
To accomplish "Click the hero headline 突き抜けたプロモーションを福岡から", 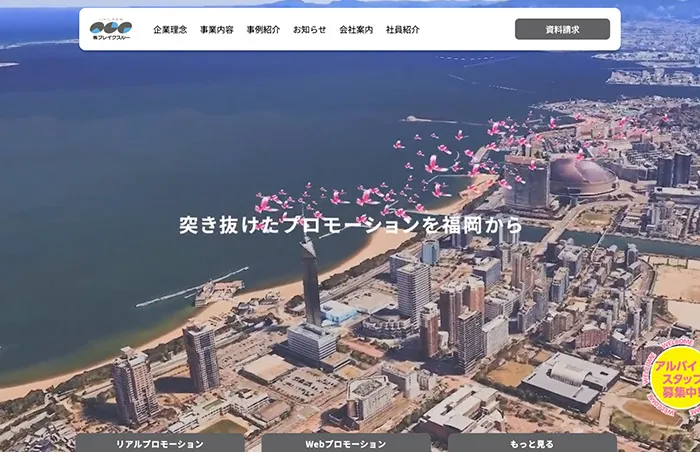I will [x=350, y=225].
